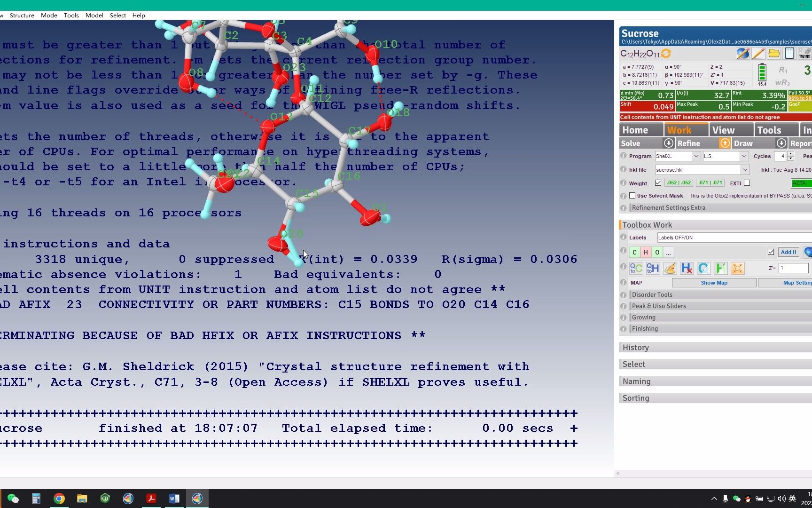Click the TWINS icon
Image resolution: width=812 pixels, height=508 pixels.
tap(805, 53)
